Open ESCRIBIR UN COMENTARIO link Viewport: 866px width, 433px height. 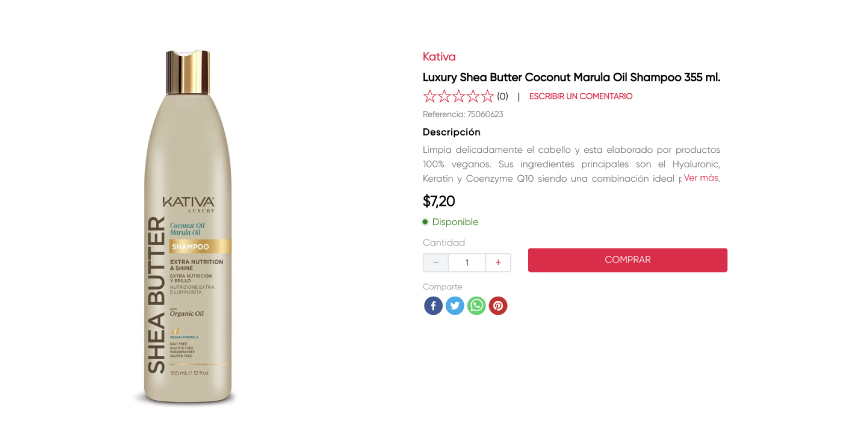pos(581,97)
